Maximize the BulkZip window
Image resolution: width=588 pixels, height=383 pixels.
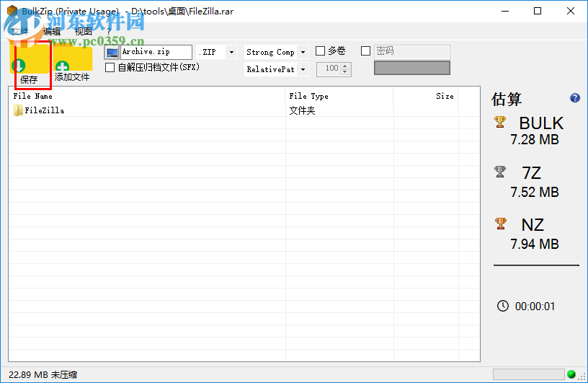click(538, 11)
